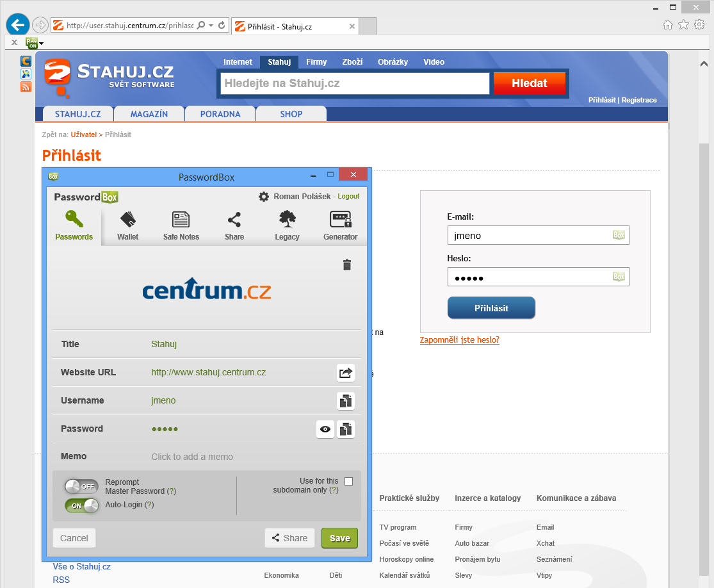Click the Box icon in E-mail field
The height and width of the screenshot is (588, 714).
point(619,235)
